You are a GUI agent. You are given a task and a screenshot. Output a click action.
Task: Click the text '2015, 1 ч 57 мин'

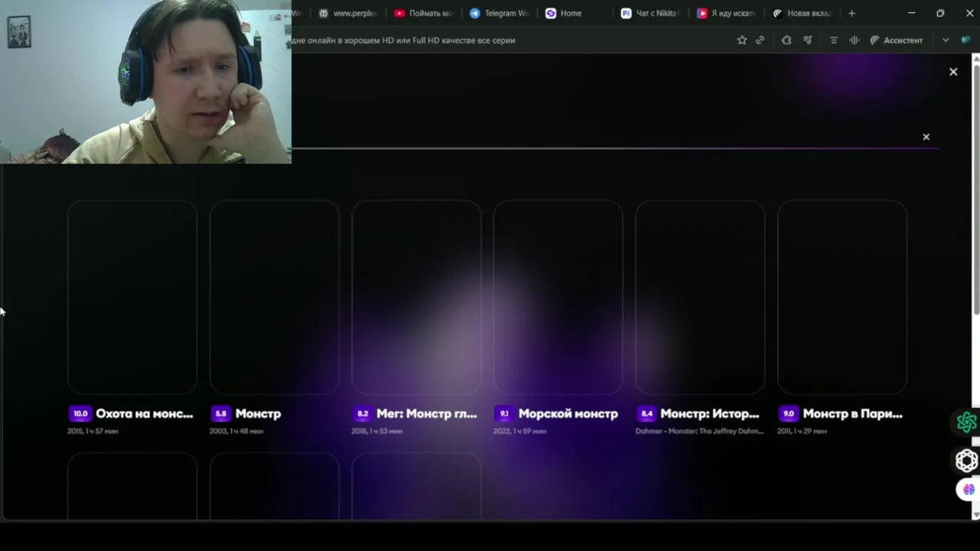pos(93,431)
